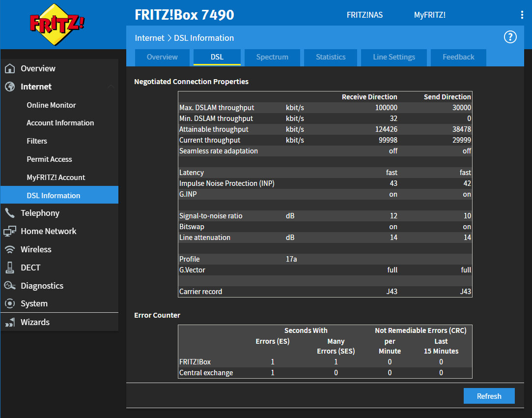Expand Home Network in sidebar
The image size is (532, 418).
(x=49, y=231)
